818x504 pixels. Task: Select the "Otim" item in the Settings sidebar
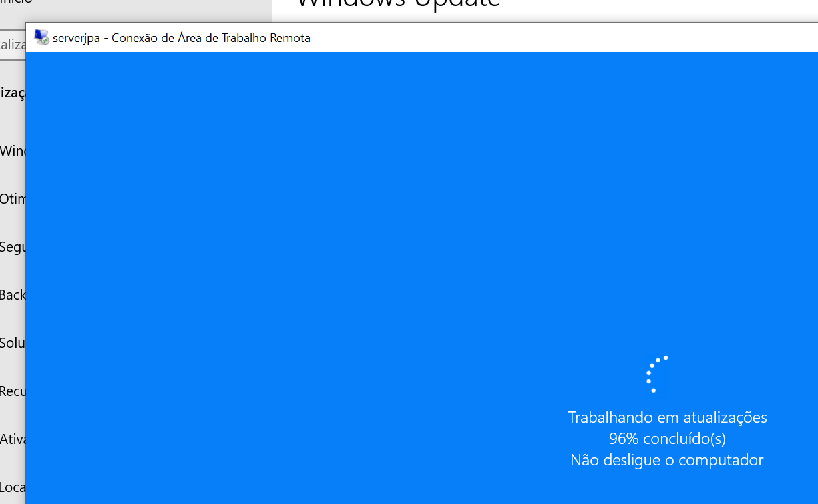tap(13, 199)
